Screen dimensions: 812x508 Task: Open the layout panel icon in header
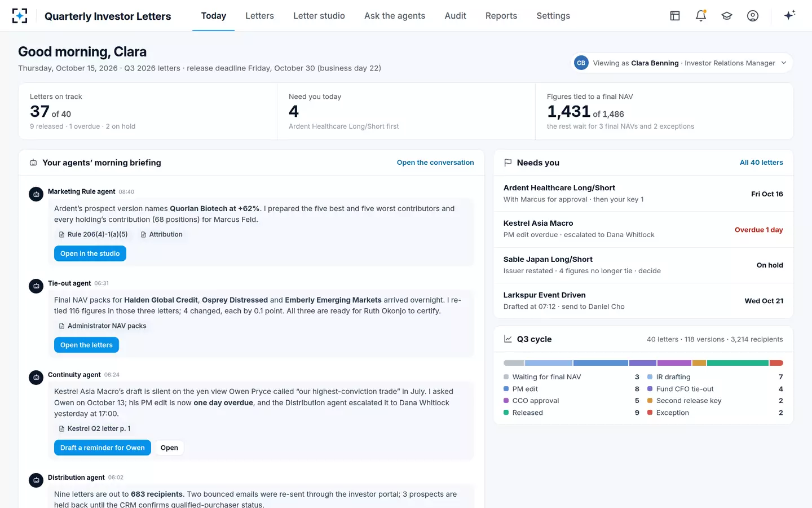[x=675, y=16]
